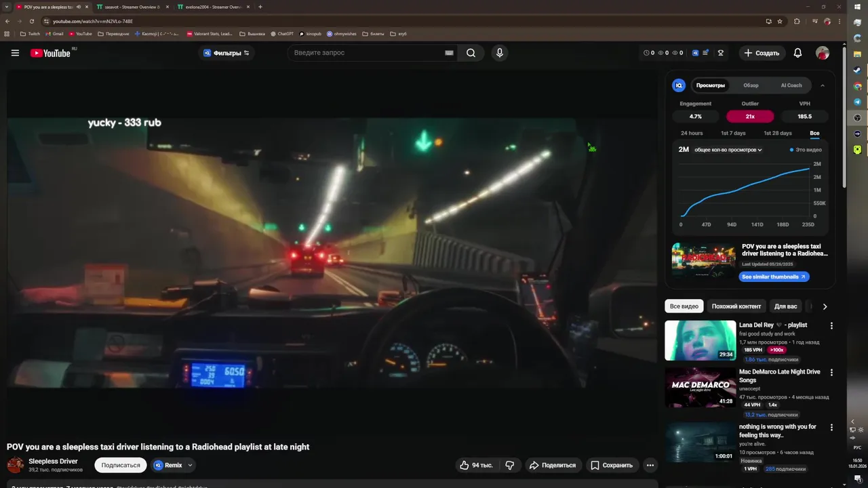The image size is (868, 488).
Task: Click the video player to pause
Action: pyautogui.click(x=332, y=254)
